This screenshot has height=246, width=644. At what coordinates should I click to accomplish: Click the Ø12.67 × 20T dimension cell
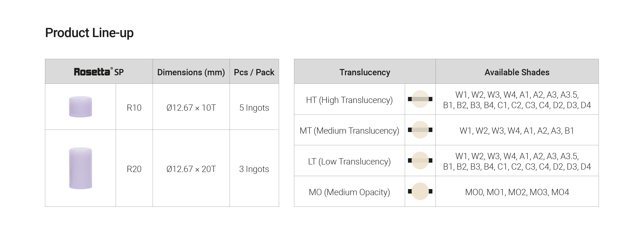coord(191,169)
